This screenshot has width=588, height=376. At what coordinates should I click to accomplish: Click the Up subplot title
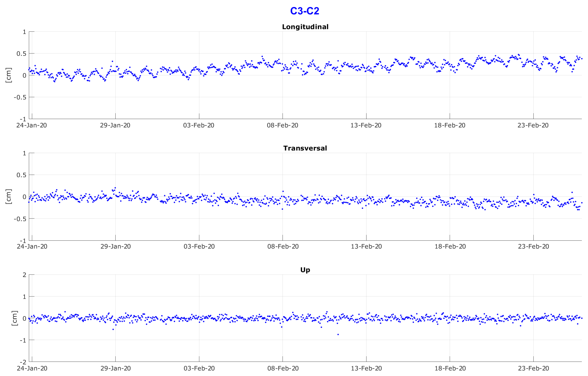click(x=305, y=270)
